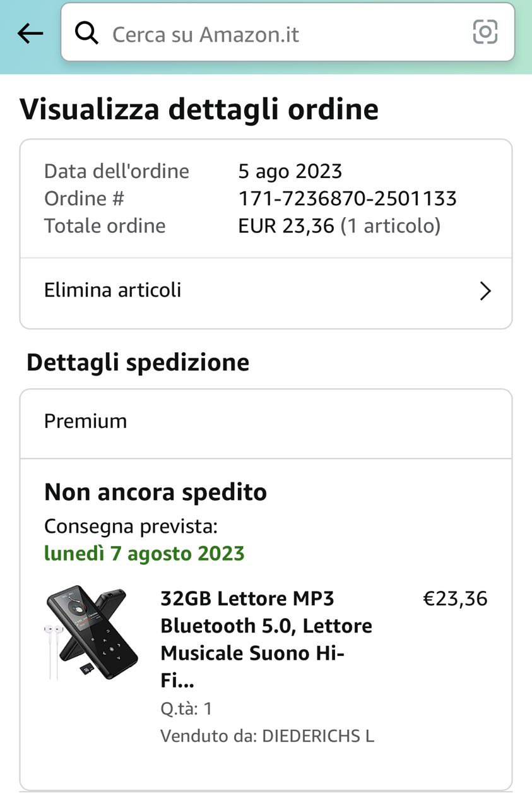
Task: Click the seller name 'DIEDERICHS L'
Action: (x=318, y=736)
